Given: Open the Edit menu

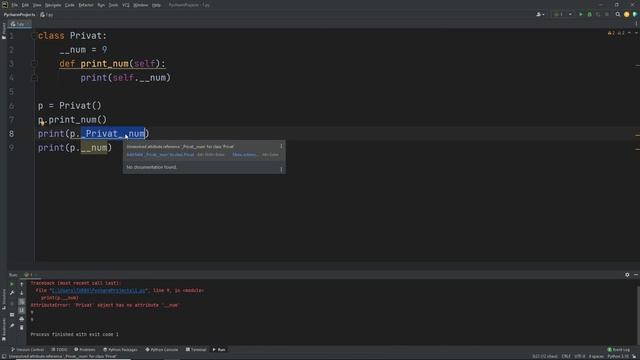Looking at the screenshot, I should tap(25, 5).
